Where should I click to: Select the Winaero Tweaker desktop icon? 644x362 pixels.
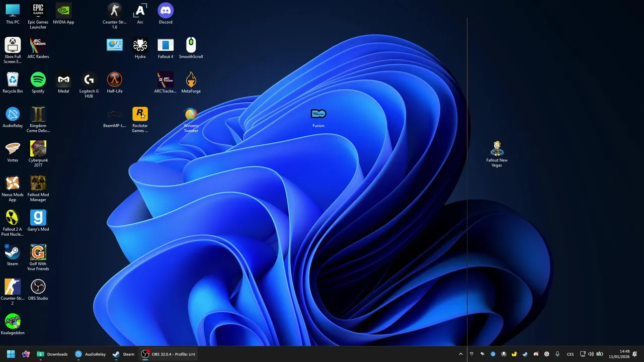(191, 120)
